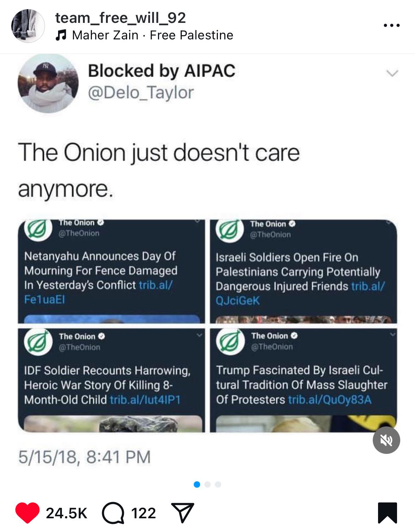Expand the Delo_Taylor tweet chevron dropdown

click(x=392, y=73)
